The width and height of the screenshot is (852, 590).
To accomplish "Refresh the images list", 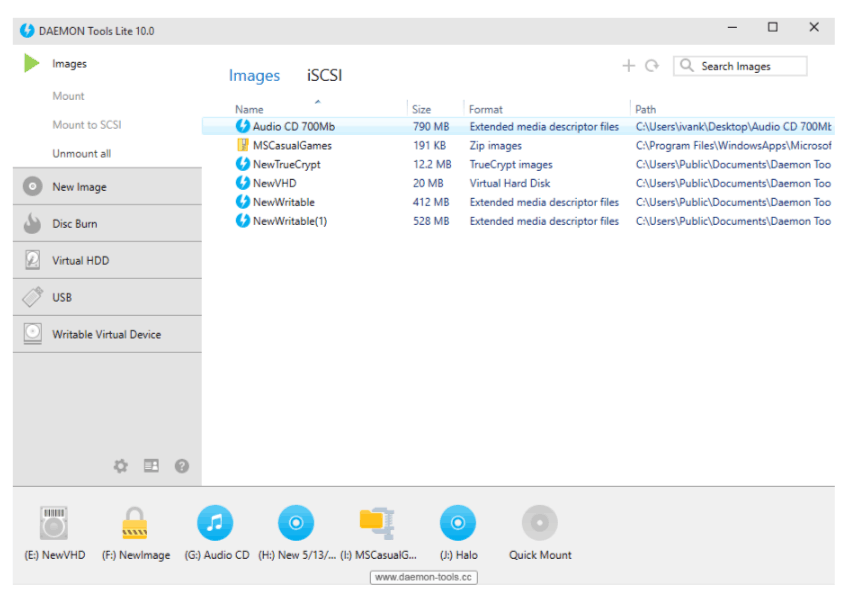I will click(652, 66).
